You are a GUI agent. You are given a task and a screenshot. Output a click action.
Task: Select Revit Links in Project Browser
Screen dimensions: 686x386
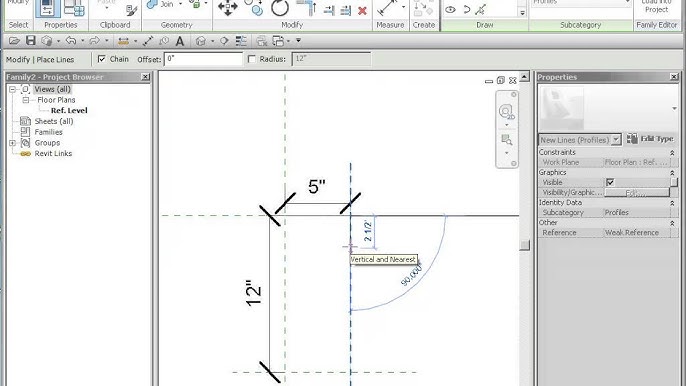[x=53, y=153]
